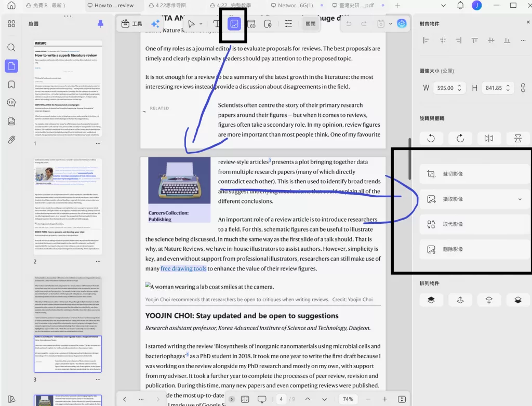532x406 pixels.
Task: Open the bookmarks sidebar panel
Action: [11, 85]
